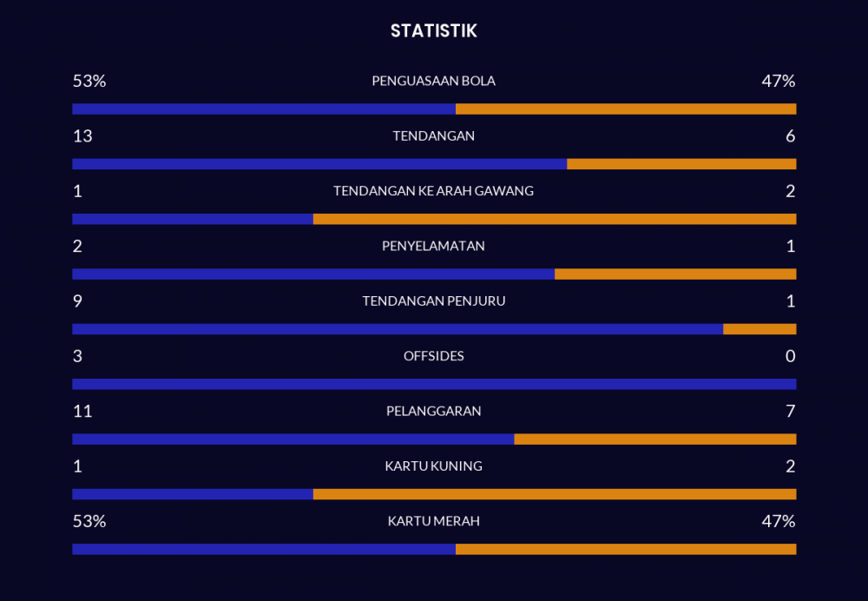The image size is (868, 601).
Task: Click the left value 13 for Tendangan
Action: [82, 136]
